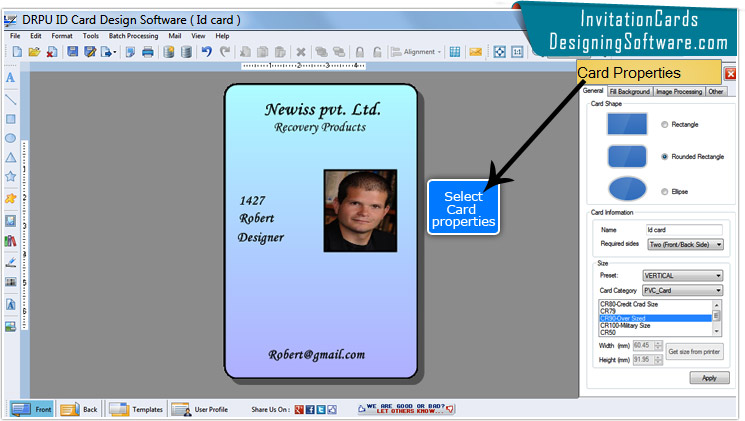Viewport: 745px width, 421px height.
Task: Open the Help menu
Action: 222,36
